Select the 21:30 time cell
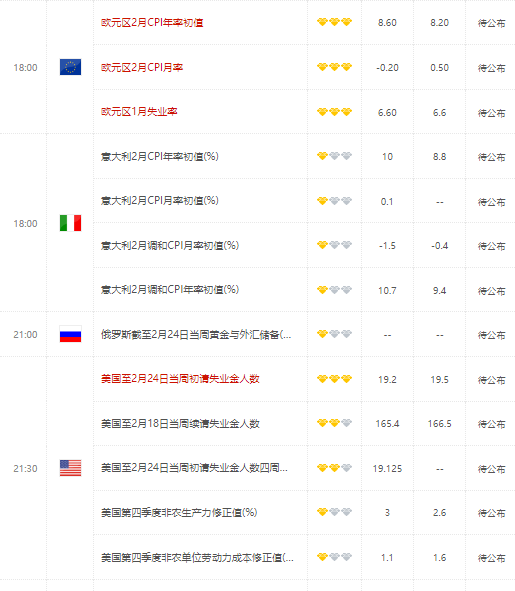 point(25,469)
